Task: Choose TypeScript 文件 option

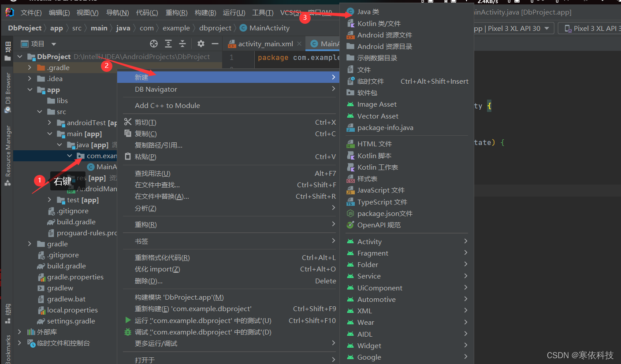Action: (x=406, y=202)
